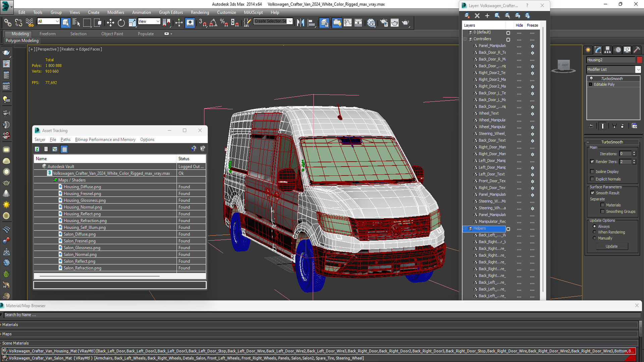
Task: Open the Material Editor icon
Action: pyautogui.click(x=371, y=23)
